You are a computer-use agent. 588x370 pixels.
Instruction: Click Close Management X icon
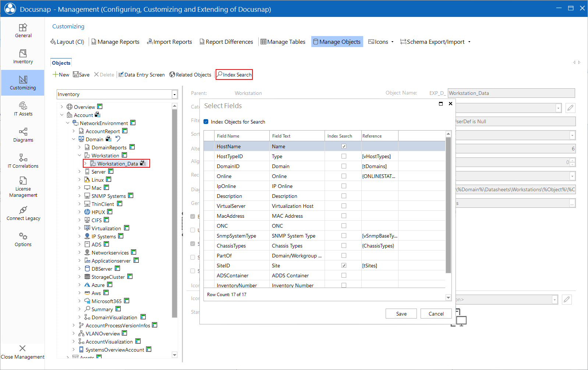(x=22, y=348)
